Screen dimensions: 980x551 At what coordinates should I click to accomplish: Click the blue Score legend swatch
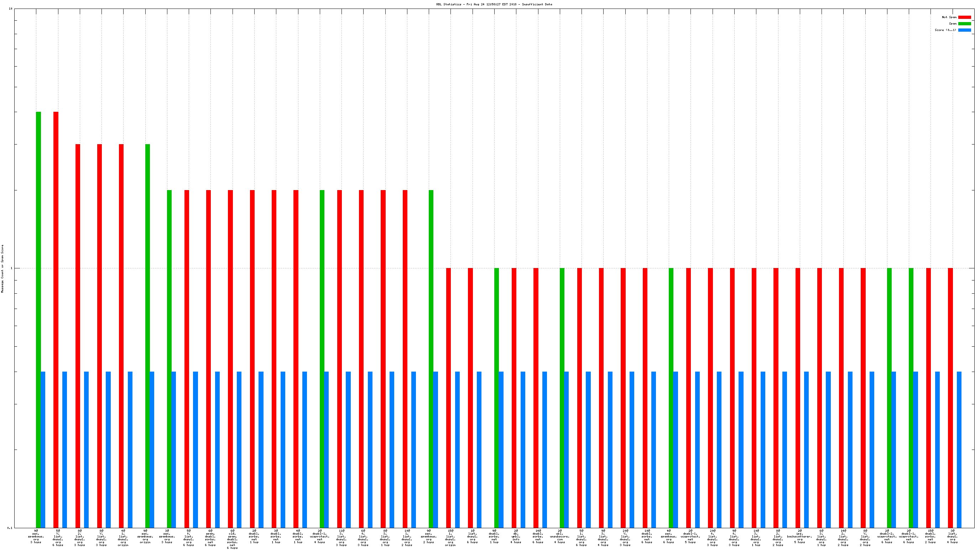point(964,30)
